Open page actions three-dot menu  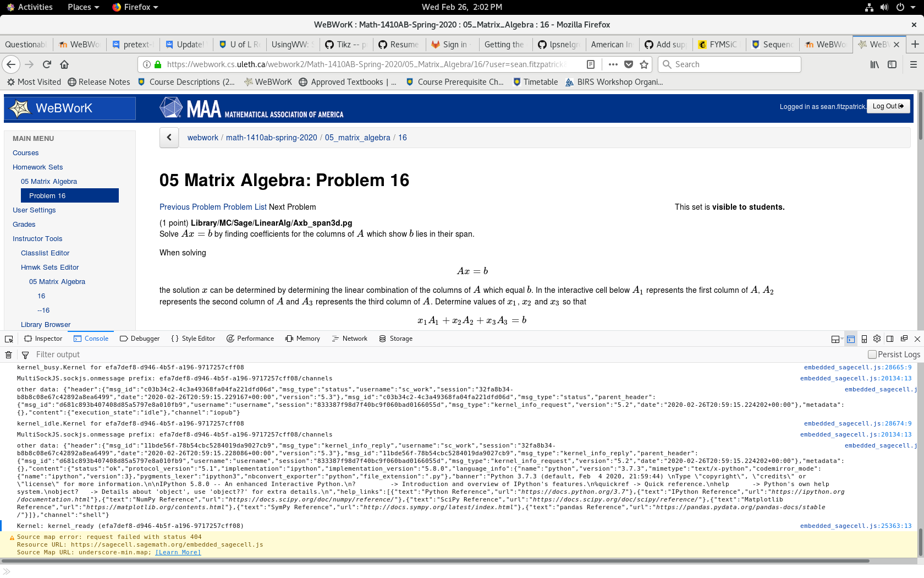tap(613, 64)
